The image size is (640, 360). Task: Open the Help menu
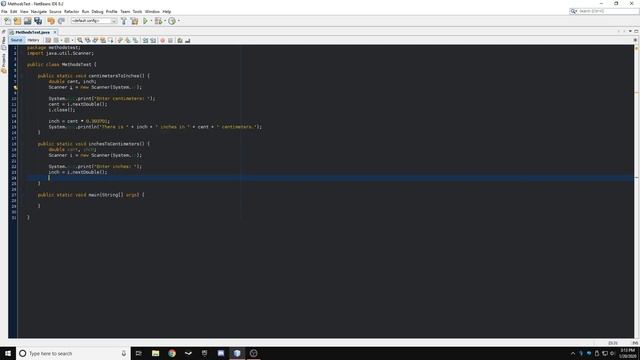click(167, 11)
